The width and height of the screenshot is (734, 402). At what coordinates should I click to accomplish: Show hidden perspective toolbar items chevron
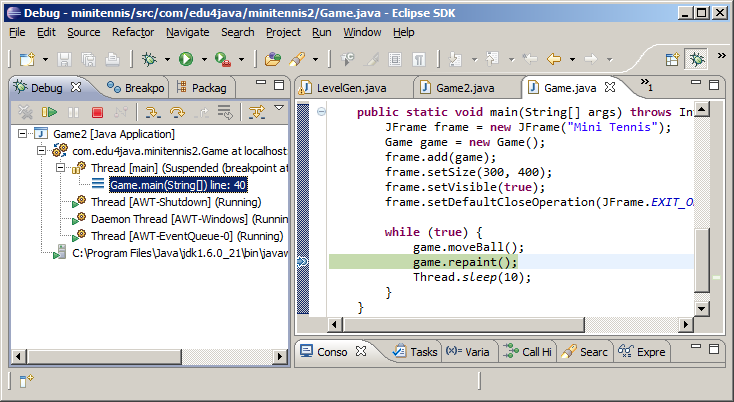[x=721, y=56]
